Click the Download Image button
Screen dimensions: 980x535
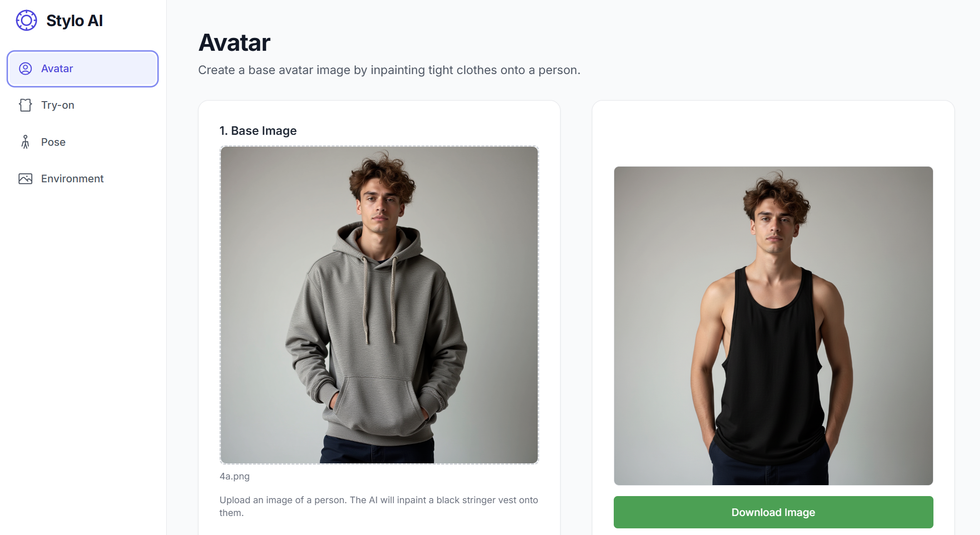coord(773,512)
